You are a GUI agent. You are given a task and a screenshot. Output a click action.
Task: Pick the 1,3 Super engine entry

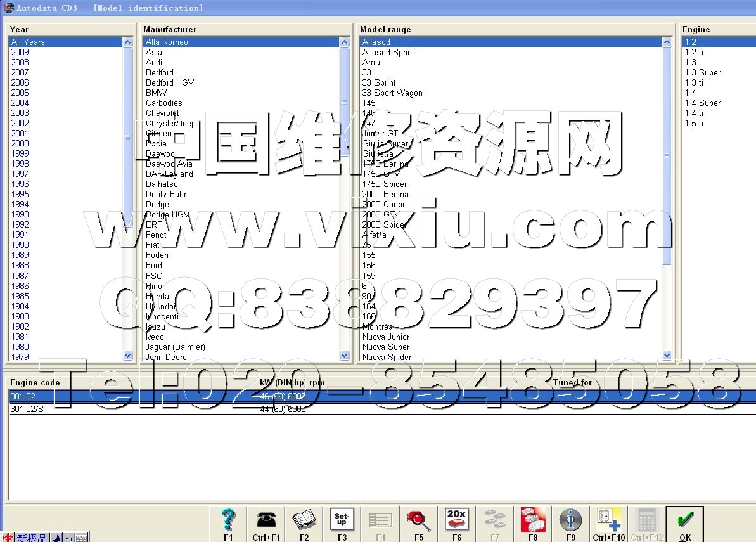[702, 72]
